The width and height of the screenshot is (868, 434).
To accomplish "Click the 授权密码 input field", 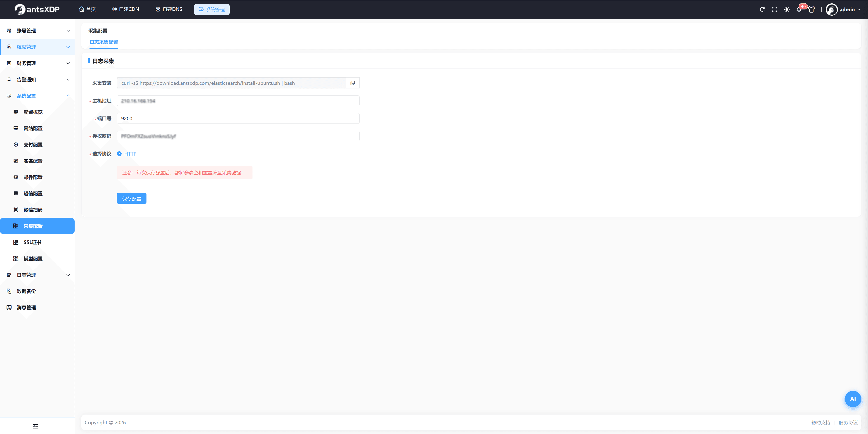I will click(238, 136).
